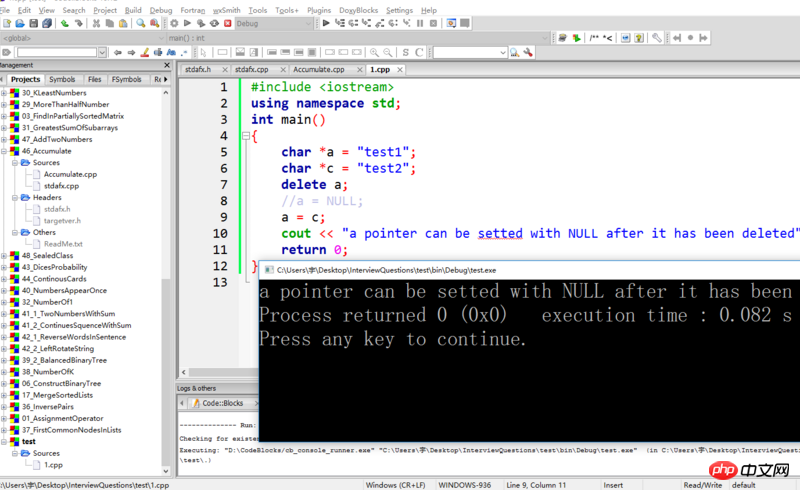Fold the main function code block
This screenshot has height=490, width=800.
pos(245,136)
